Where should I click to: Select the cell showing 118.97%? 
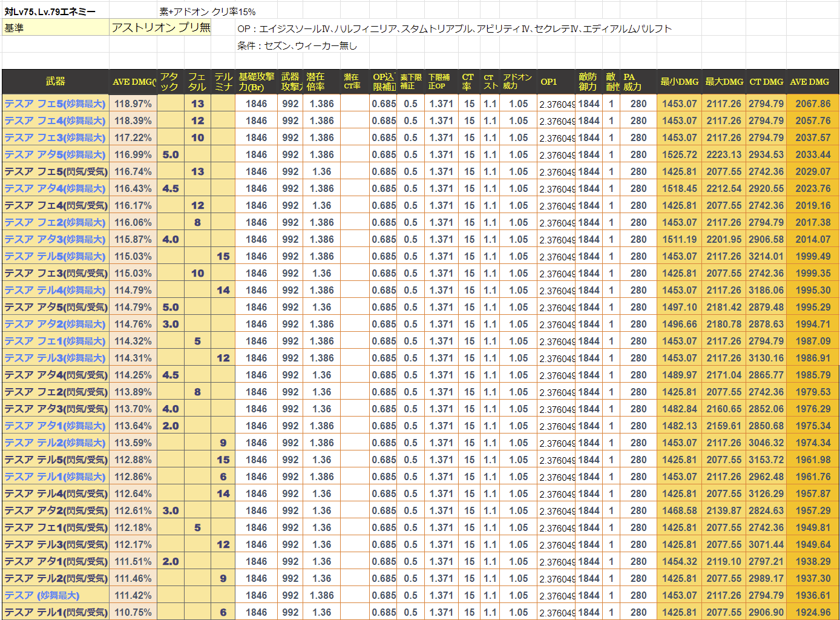coord(133,104)
